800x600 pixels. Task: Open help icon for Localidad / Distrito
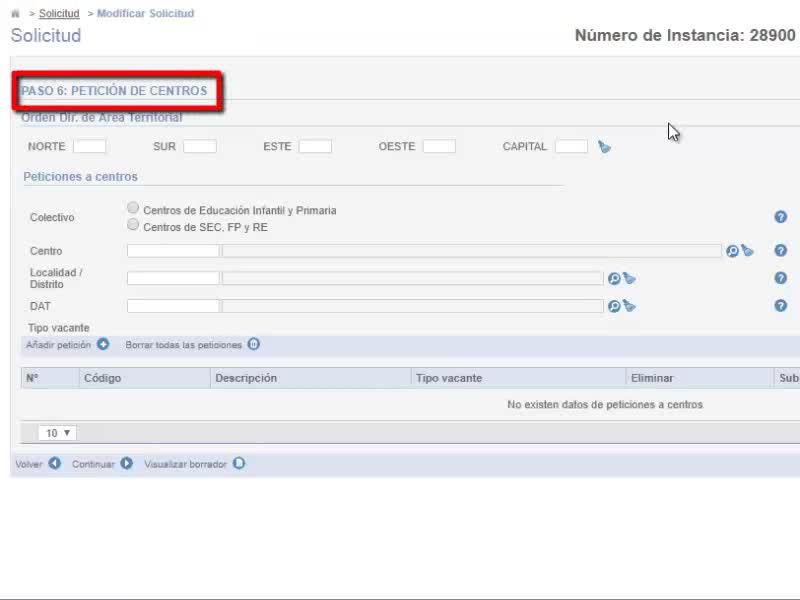point(781,278)
